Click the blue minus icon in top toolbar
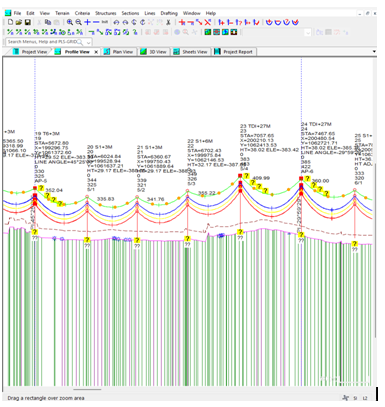 96,22
